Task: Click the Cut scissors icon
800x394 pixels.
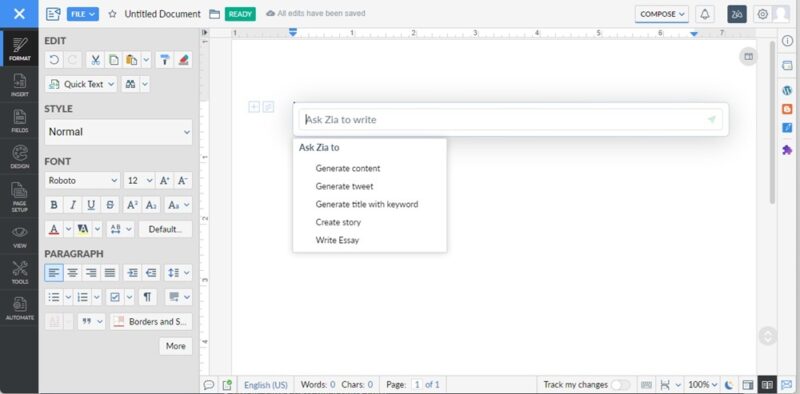Action: (95, 60)
